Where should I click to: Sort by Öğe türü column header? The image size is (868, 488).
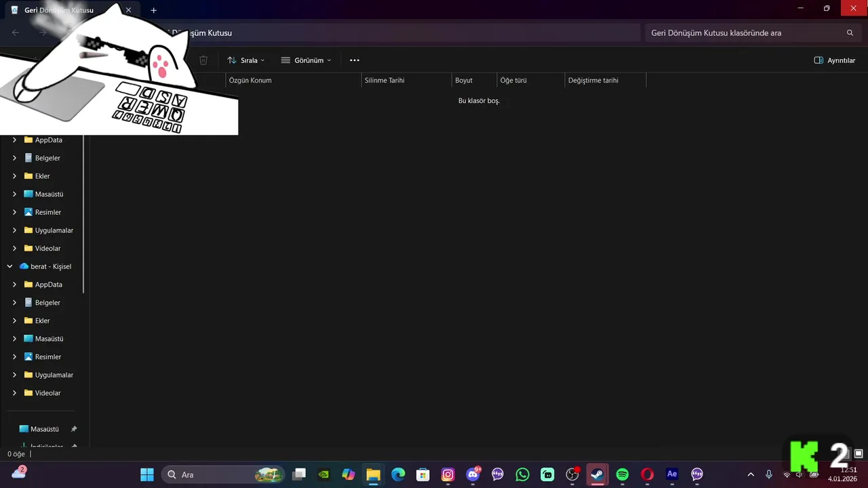[531, 80]
